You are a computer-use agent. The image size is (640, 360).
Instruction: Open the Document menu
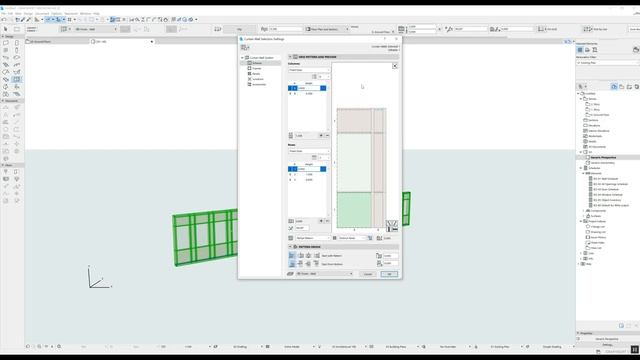click(x=42, y=13)
